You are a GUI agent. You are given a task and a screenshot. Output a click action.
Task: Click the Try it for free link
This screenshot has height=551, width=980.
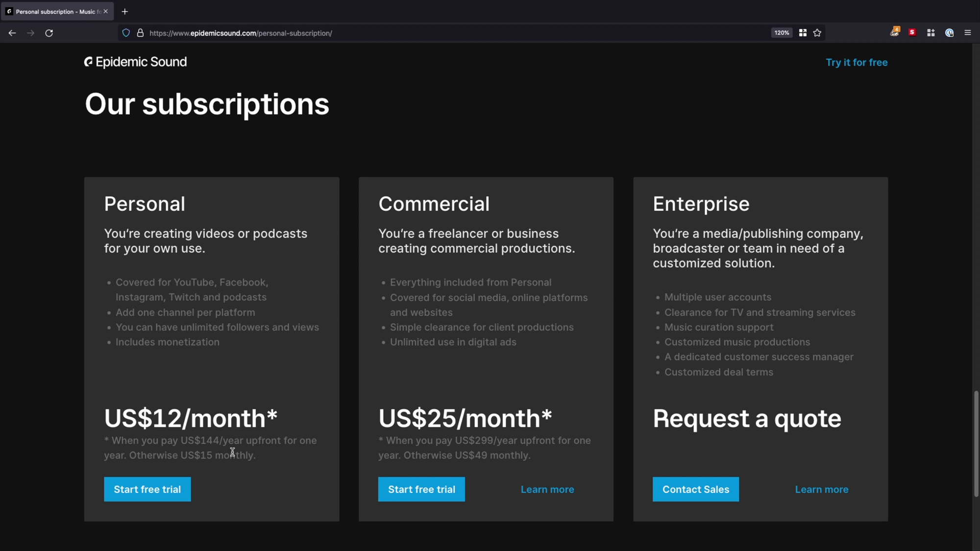[x=857, y=62]
